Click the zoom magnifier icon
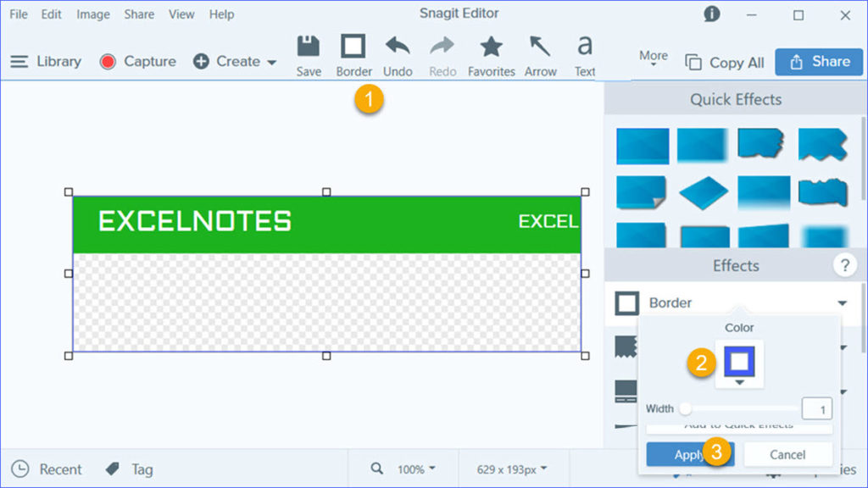Image resolution: width=868 pixels, height=488 pixels. click(x=376, y=469)
